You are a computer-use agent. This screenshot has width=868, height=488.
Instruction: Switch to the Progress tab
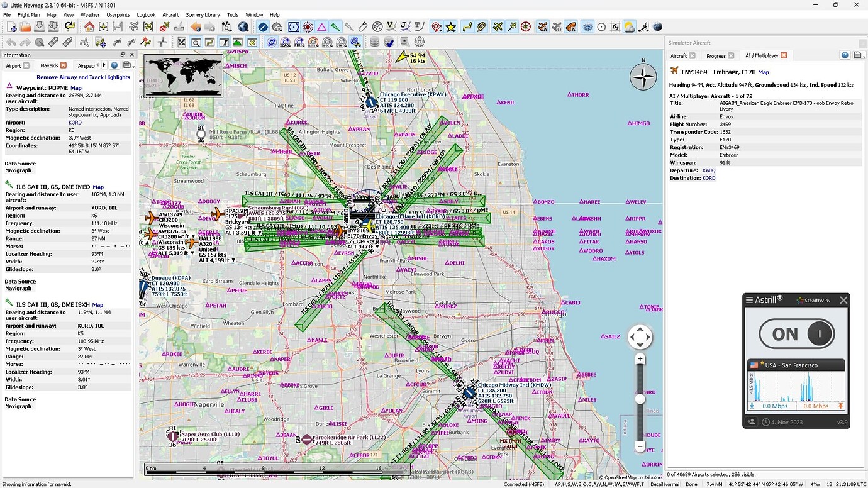[x=716, y=55]
